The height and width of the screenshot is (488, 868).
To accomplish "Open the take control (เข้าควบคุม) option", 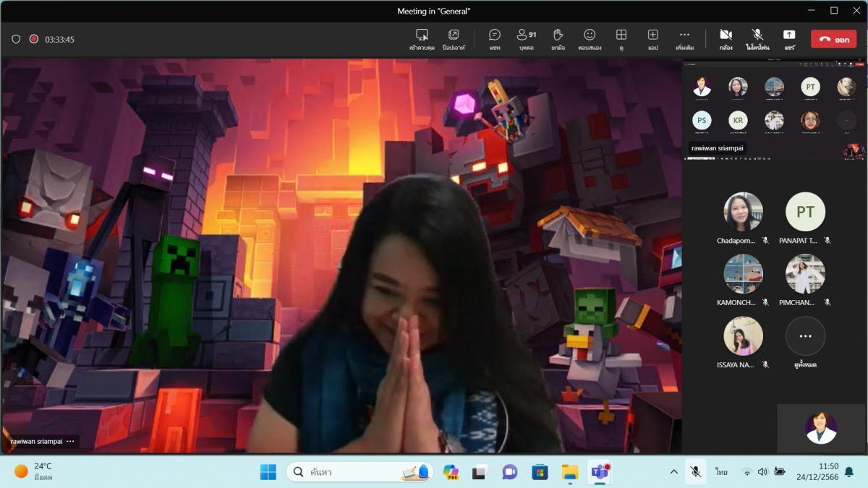I will (x=422, y=39).
